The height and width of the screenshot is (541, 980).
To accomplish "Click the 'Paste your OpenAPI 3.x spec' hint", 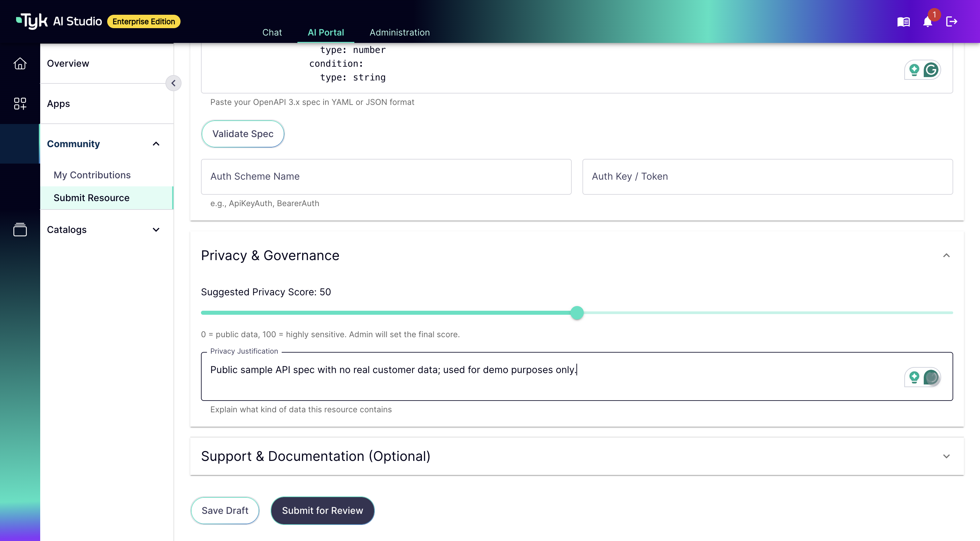I will 312,102.
